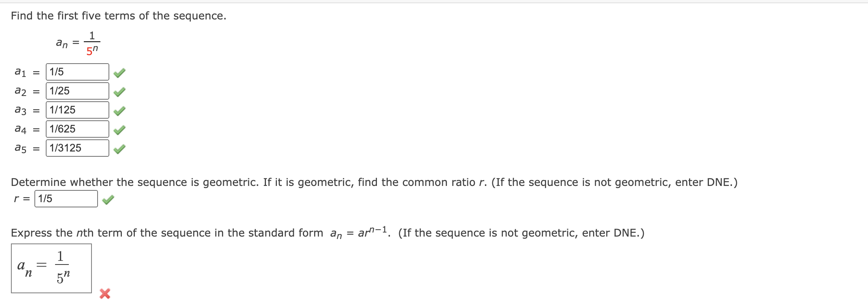Select the a2 answer field containing 1/25
The height and width of the screenshot is (303, 868).
pos(78,90)
